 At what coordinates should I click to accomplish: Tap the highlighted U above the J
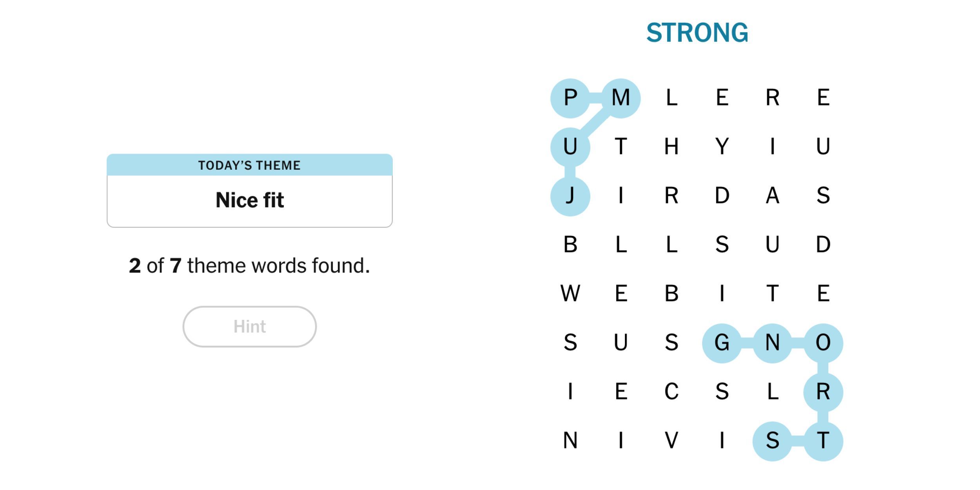570,147
